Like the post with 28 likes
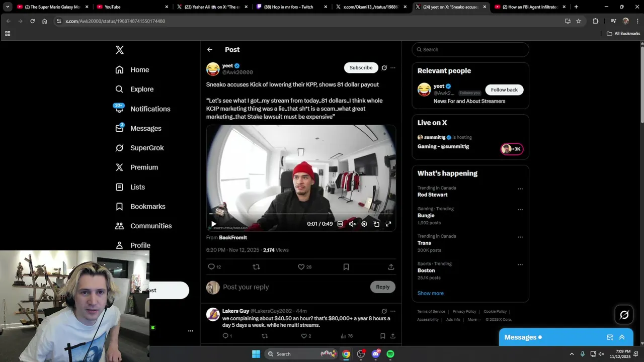 point(304,267)
